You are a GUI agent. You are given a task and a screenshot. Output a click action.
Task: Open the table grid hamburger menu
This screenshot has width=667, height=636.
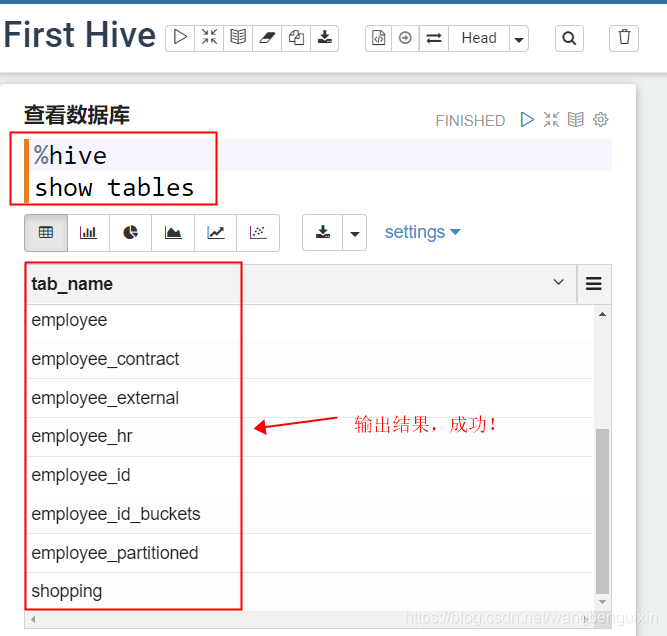tap(594, 283)
